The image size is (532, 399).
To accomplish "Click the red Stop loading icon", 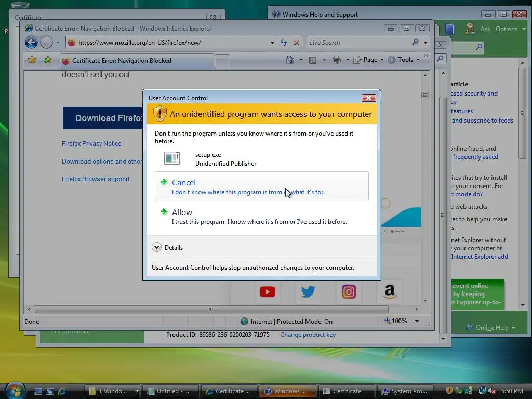I will click(x=297, y=43).
